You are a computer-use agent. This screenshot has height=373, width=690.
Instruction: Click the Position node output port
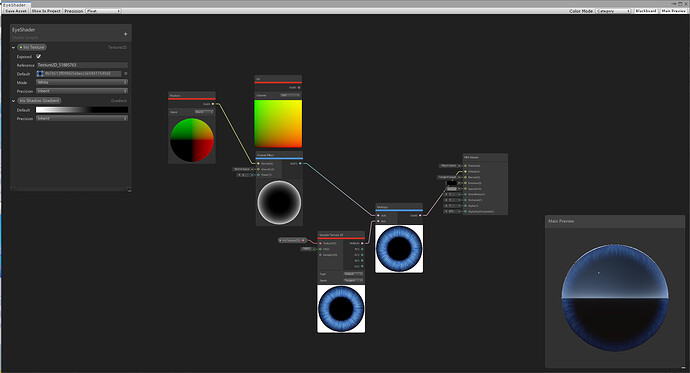213,104
